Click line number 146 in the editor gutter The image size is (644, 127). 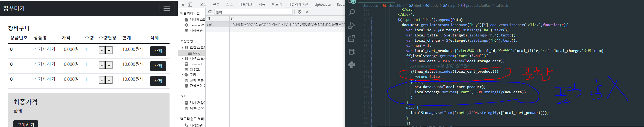point(366,107)
